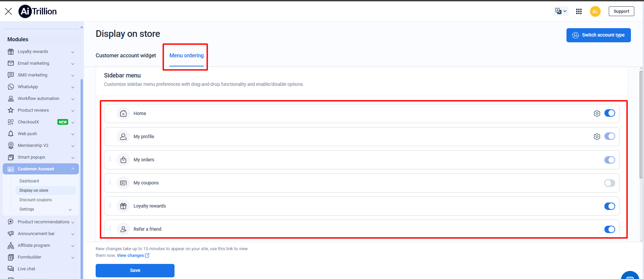Image resolution: width=644 pixels, height=279 pixels.
Task: Select the Menu ordering tab
Action: (187, 56)
